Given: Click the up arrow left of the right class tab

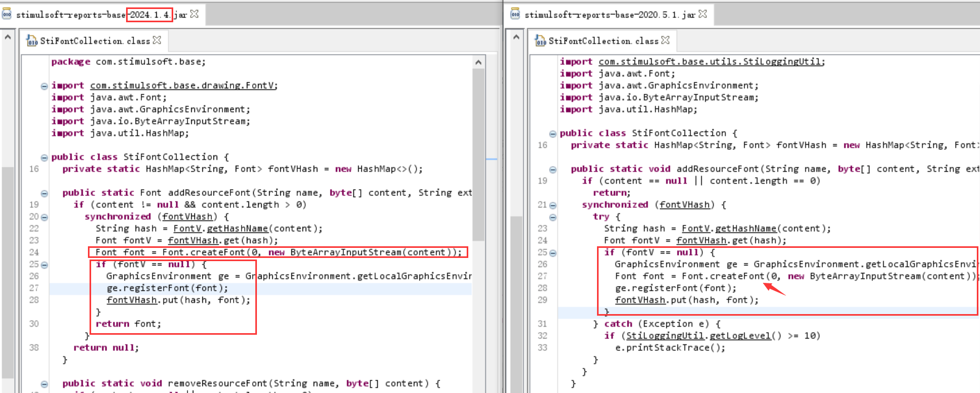Looking at the screenshot, I should pyautogui.click(x=516, y=38).
